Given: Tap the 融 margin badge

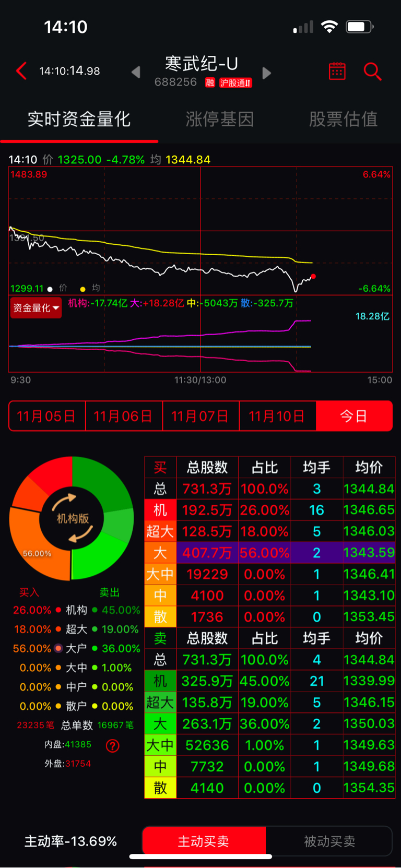Looking at the screenshot, I should [x=210, y=82].
